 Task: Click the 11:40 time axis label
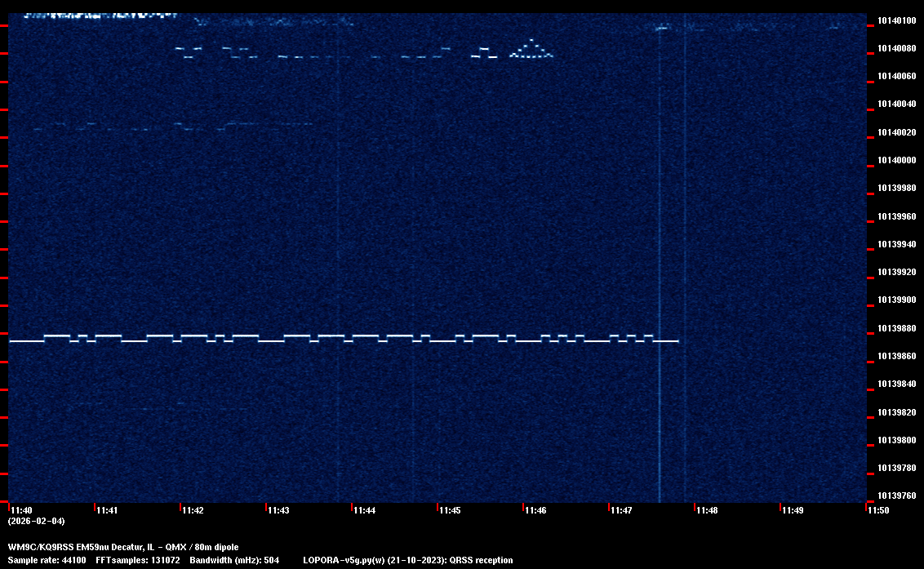click(x=21, y=511)
